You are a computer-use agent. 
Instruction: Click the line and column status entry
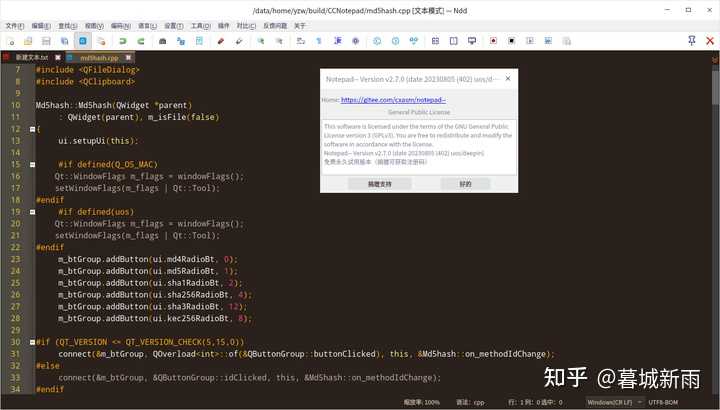tap(535, 402)
